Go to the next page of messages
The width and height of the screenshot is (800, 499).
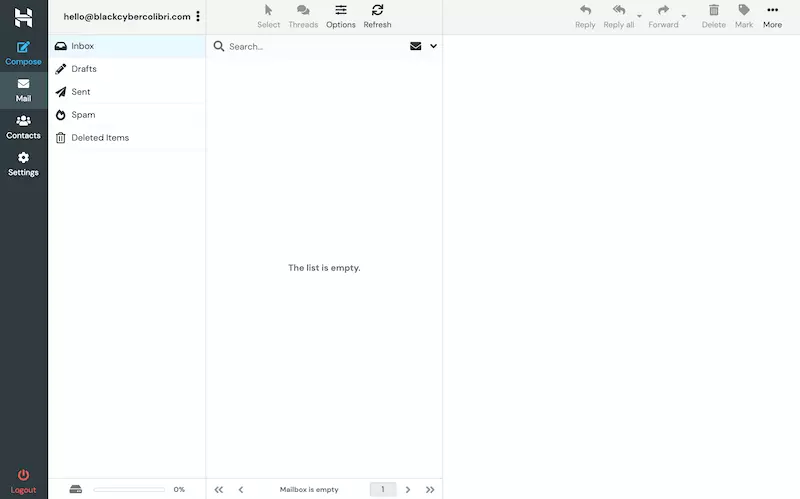[x=408, y=490]
